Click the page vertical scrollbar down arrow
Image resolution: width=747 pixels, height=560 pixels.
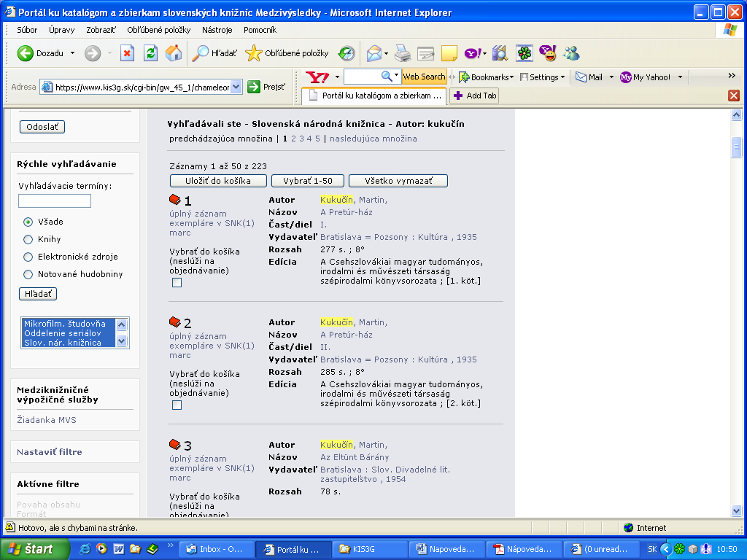tap(737, 511)
